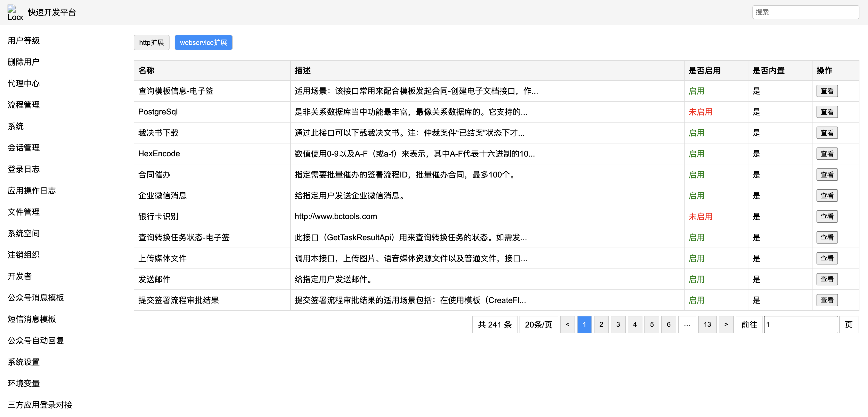Open 环境变量 in the sidebar
This screenshot has height=417, width=868.
click(23, 383)
